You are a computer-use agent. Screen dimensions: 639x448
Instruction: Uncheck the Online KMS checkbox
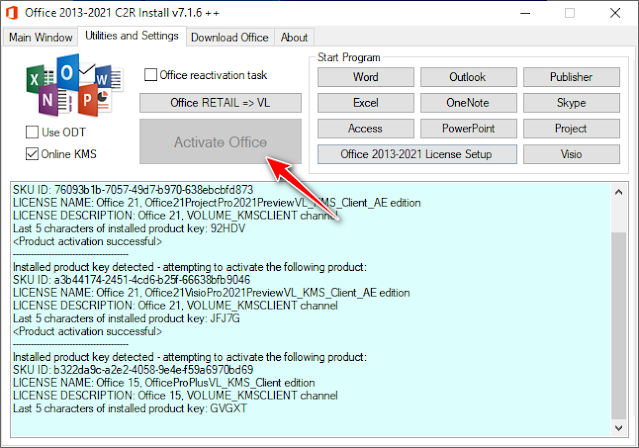pos(32,154)
